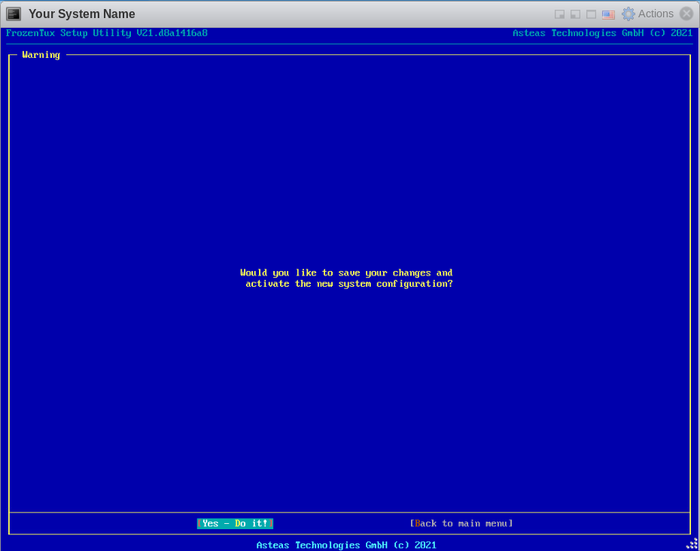Click the resize grip in the bottom-right corner
Screen dimensions: 700x551
(692, 543)
